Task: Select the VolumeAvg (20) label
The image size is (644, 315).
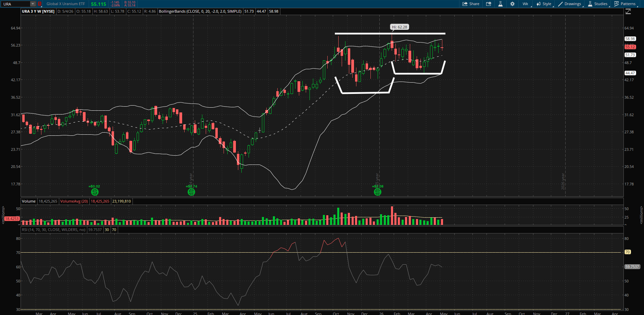Action: [x=74, y=201]
